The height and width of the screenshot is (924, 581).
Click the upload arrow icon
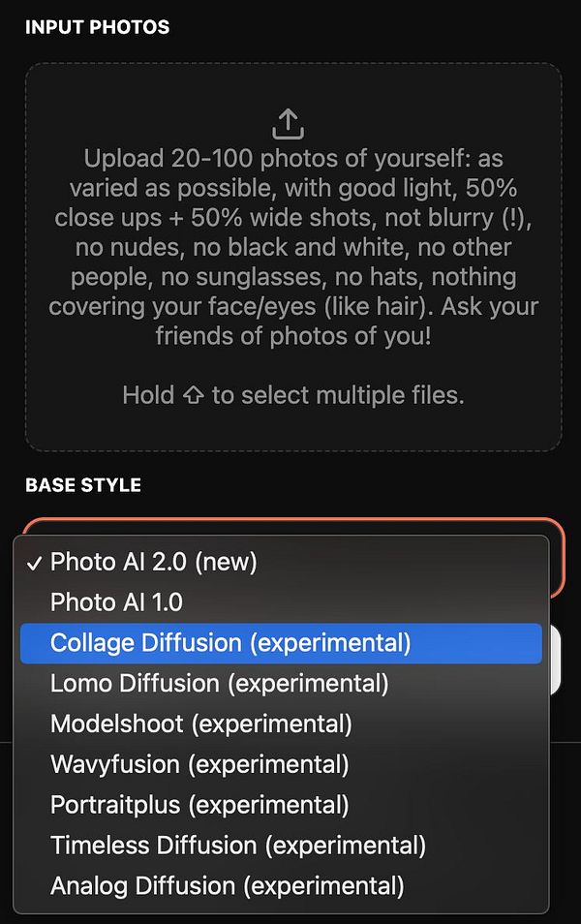(289, 122)
